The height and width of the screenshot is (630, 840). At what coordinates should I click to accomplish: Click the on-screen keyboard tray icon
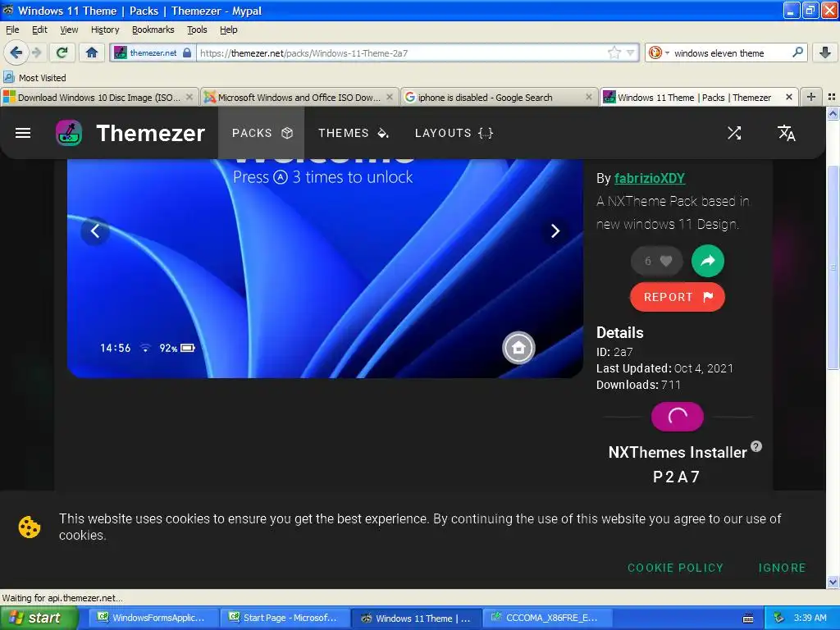pyautogui.click(x=748, y=619)
